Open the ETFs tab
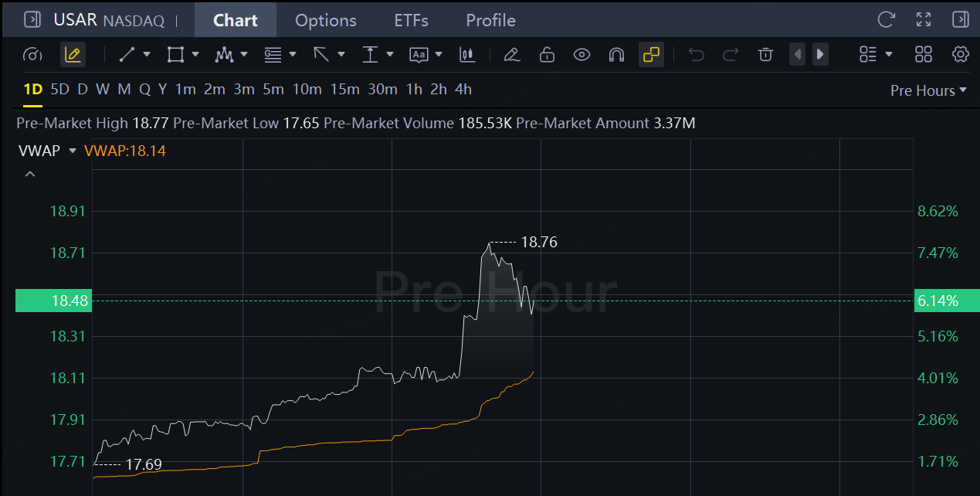This screenshot has height=496, width=980. (411, 20)
